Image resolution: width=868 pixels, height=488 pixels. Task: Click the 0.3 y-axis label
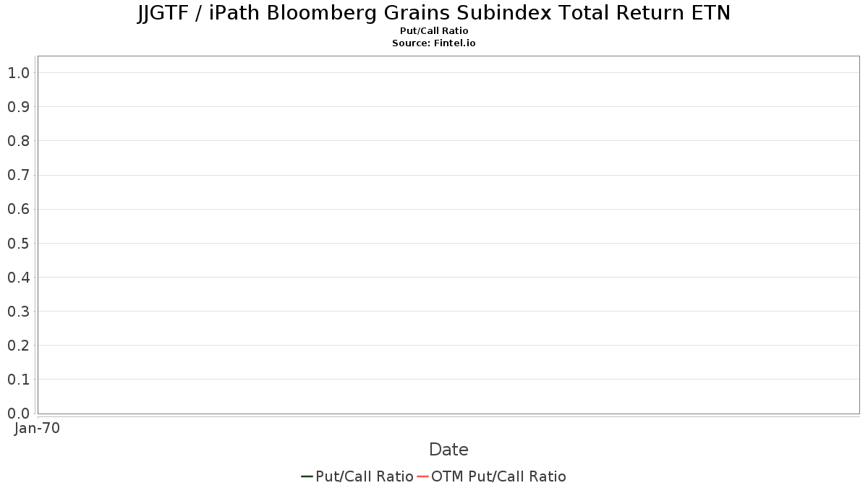click(x=18, y=311)
